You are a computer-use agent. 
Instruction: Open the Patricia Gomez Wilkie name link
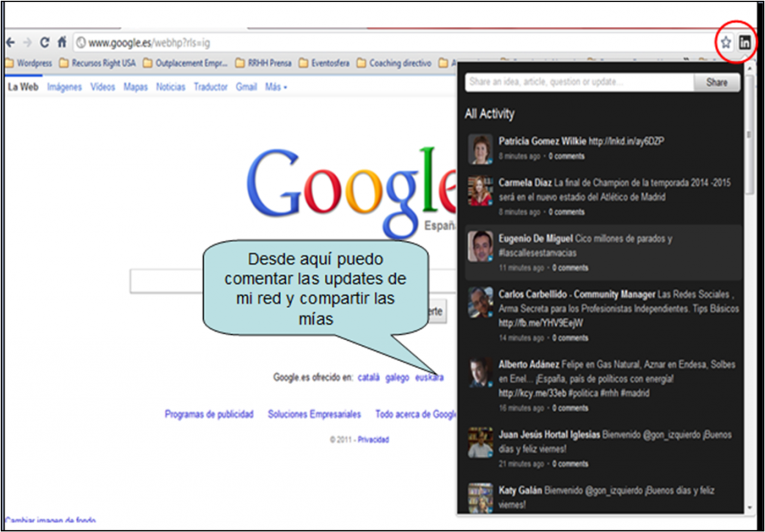tap(542, 141)
